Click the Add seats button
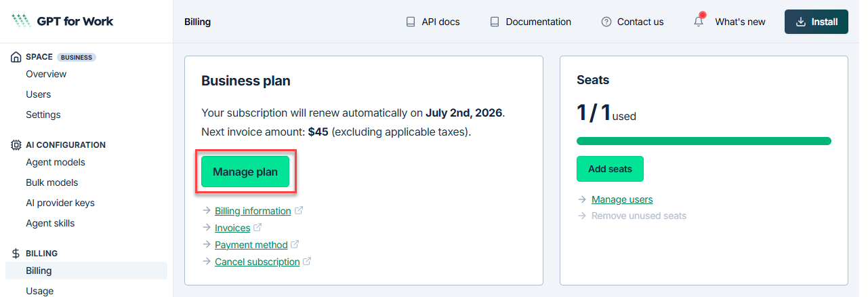The height and width of the screenshot is (297, 868). pos(610,169)
